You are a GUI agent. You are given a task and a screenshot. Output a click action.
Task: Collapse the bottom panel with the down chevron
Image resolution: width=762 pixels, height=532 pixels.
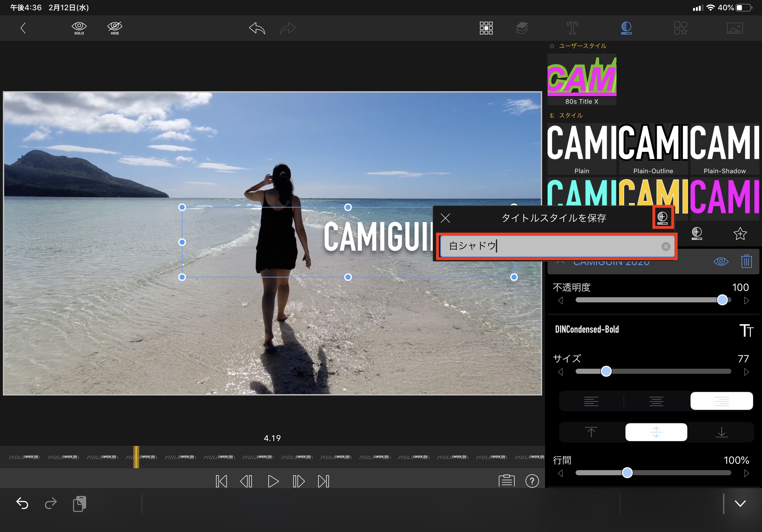click(740, 504)
